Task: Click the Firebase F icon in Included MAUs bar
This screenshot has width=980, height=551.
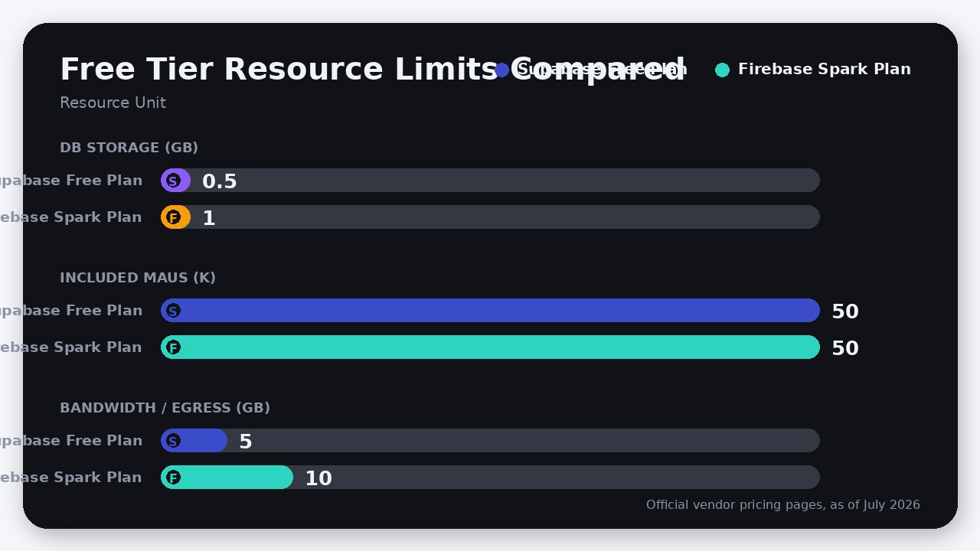Action: point(173,347)
